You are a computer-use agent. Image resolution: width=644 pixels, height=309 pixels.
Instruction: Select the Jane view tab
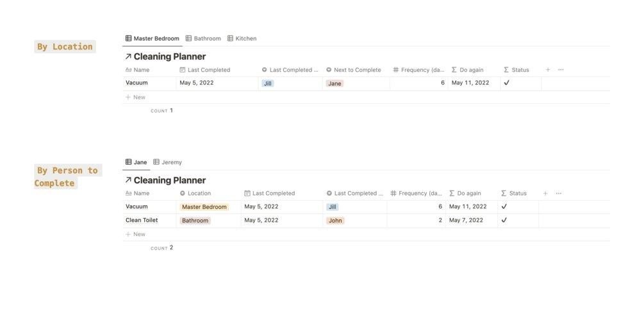[136, 162]
